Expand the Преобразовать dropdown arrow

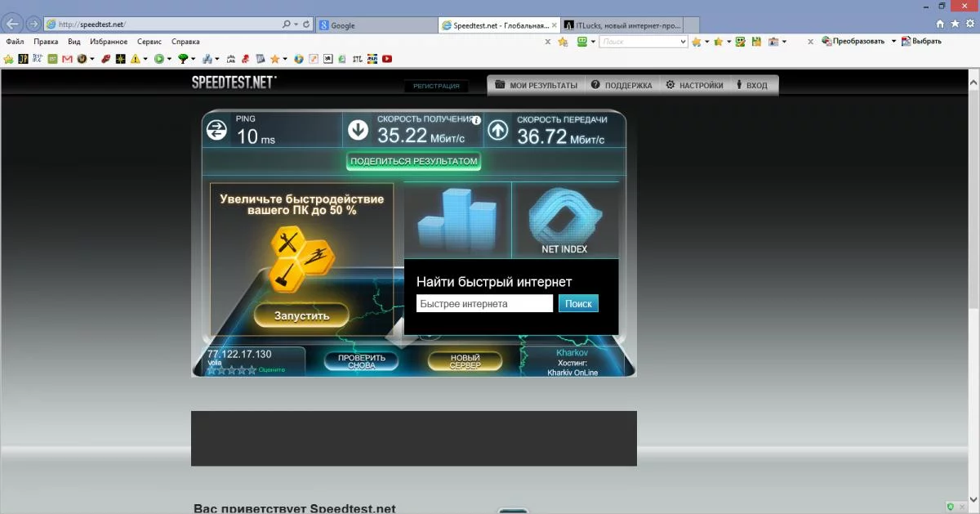[893, 41]
